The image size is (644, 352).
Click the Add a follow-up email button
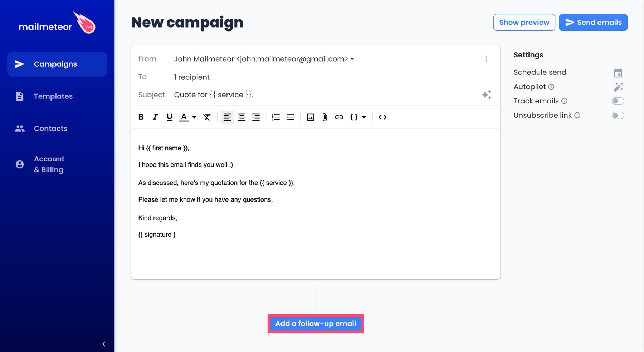pos(315,323)
